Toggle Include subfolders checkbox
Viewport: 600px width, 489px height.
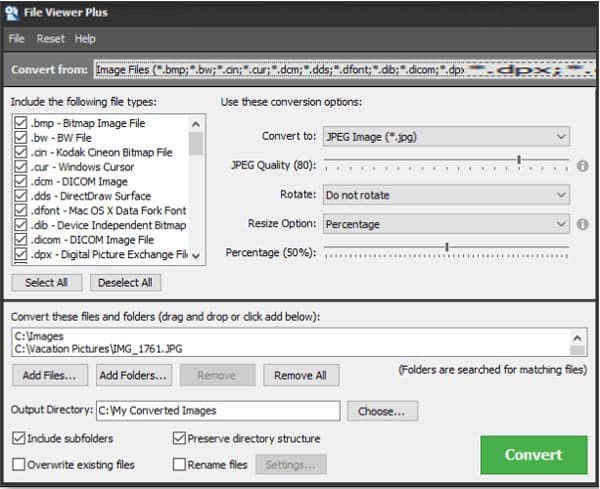pyautogui.click(x=19, y=438)
